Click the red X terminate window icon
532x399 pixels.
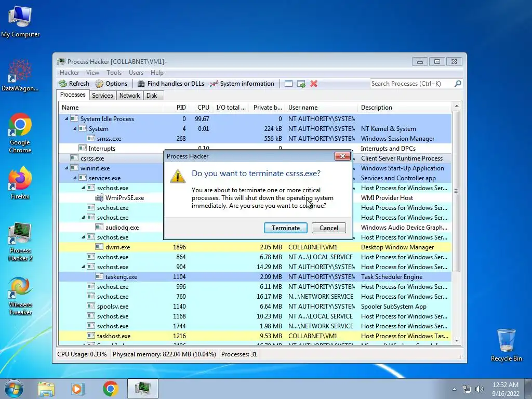(314, 84)
